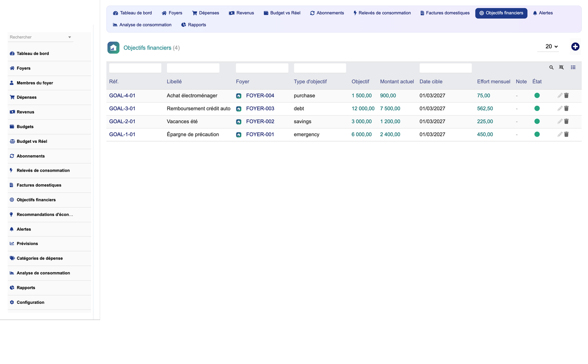Follow the FOYER-003 household link

tap(260, 109)
